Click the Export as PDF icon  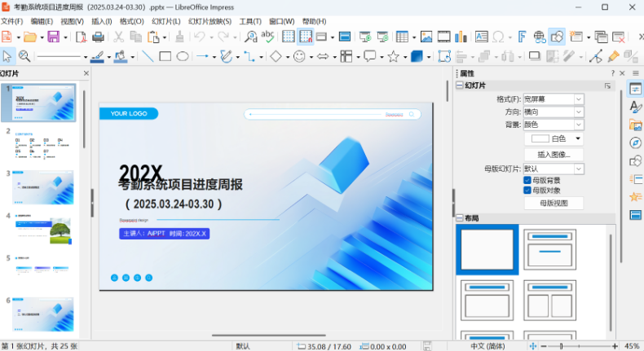tap(81, 37)
